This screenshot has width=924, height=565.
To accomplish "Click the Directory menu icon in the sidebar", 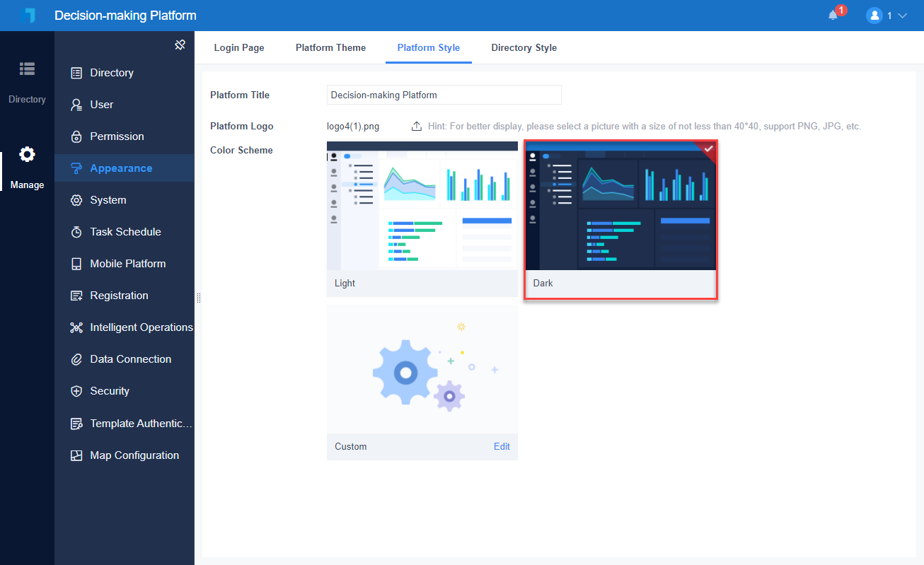I will 76,73.
